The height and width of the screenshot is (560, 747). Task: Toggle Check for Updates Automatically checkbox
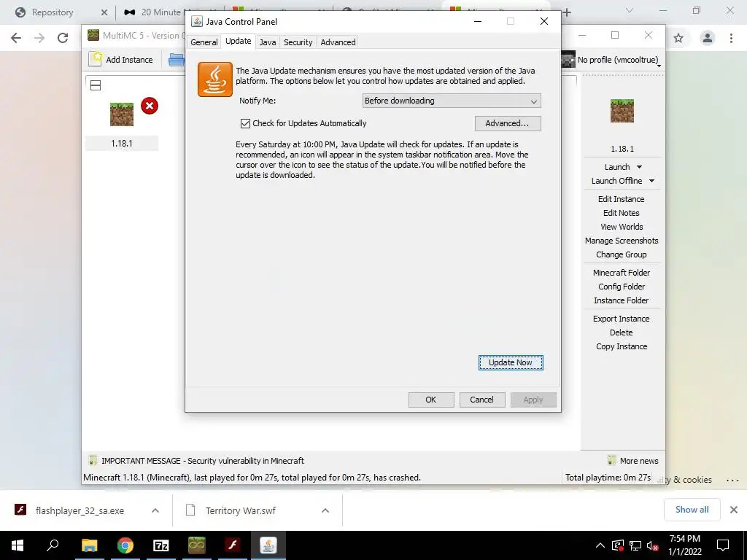pyautogui.click(x=245, y=123)
